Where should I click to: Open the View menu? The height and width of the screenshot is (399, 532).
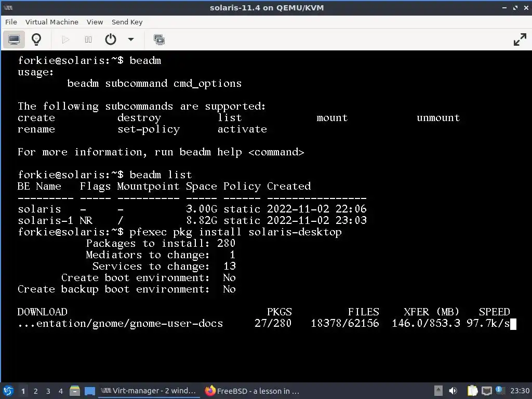pyautogui.click(x=95, y=22)
